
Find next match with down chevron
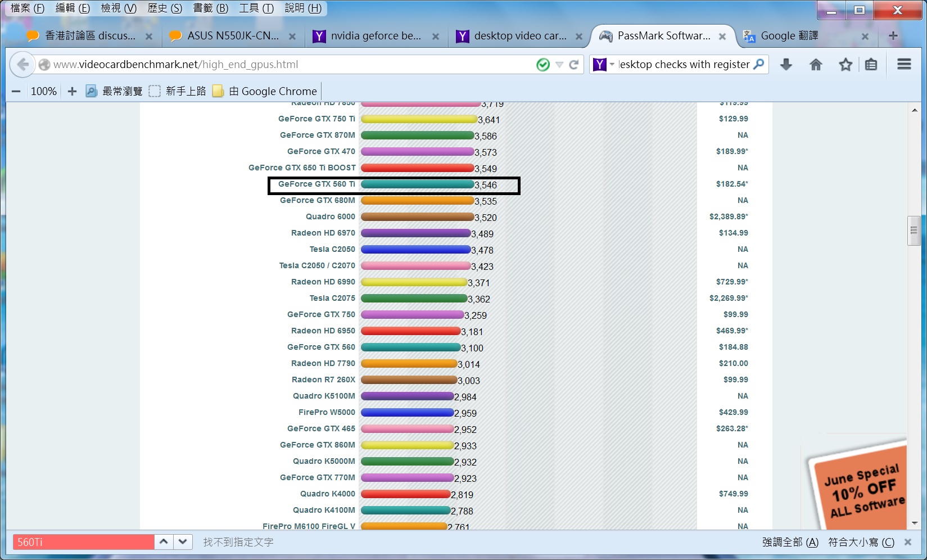click(183, 541)
